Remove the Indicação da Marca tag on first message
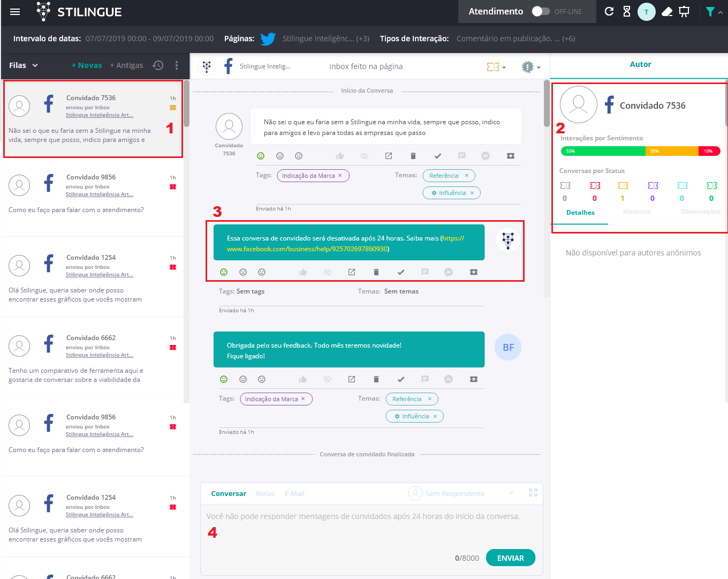The image size is (728, 579). point(340,176)
